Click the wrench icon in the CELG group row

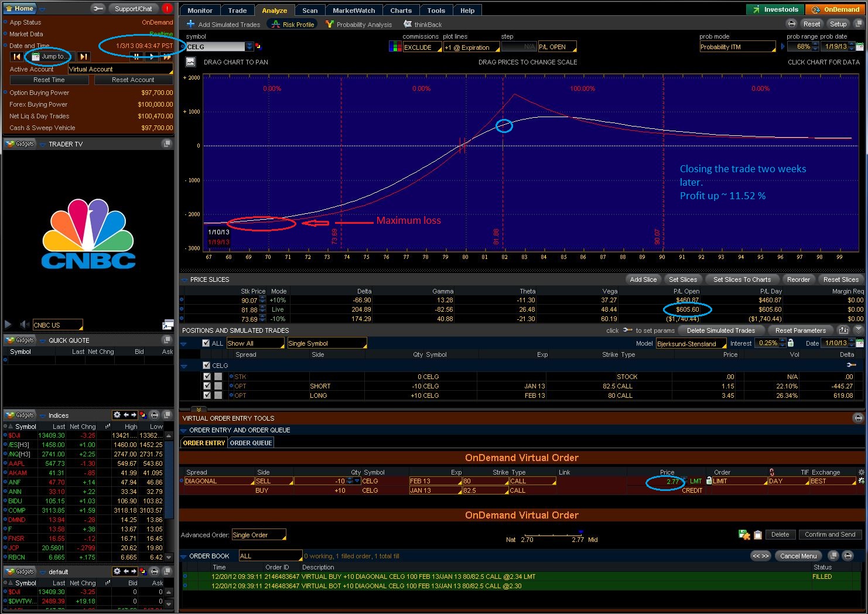coord(851,365)
